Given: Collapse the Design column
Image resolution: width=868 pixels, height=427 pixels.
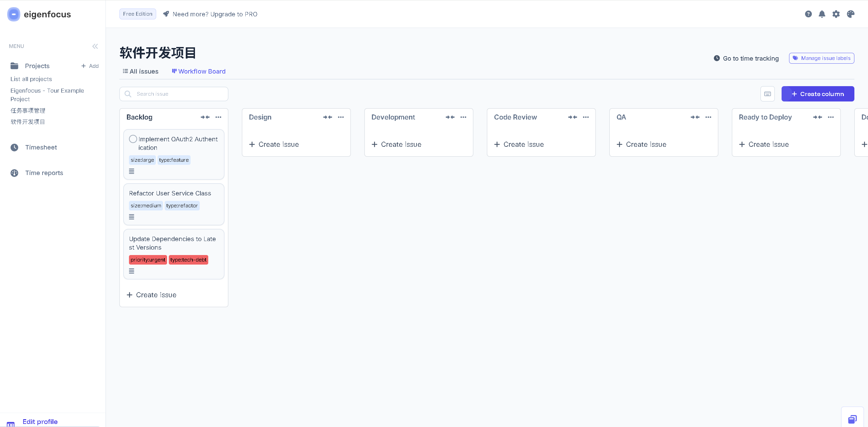Looking at the screenshot, I should click(x=327, y=117).
